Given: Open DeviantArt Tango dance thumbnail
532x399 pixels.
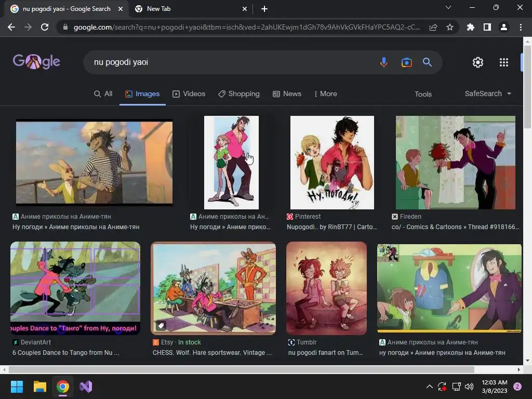Looking at the screenshot, I should 75,288.
